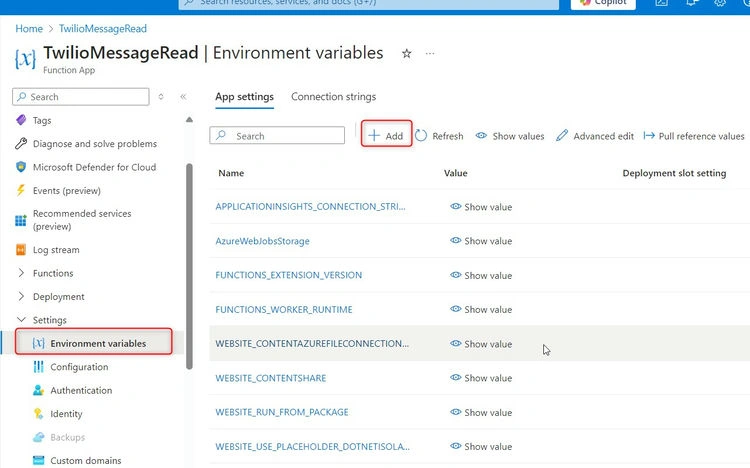This screenshot has width=750, height=468.
Task: Switch to Connection strings tab
Action: tap(333, 97)
